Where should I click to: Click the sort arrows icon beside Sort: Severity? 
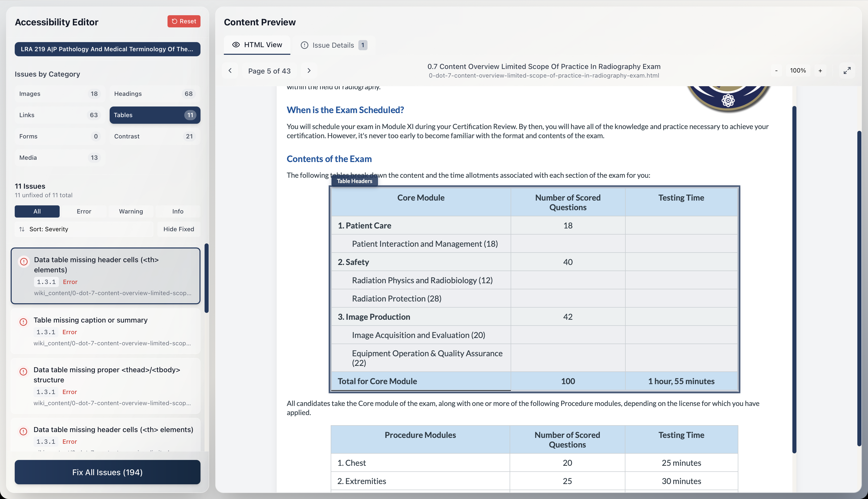[22, 229]
